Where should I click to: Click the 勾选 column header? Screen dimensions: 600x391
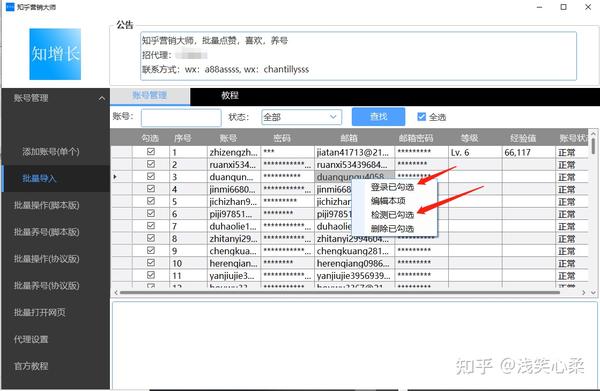(x=150, y=138)
